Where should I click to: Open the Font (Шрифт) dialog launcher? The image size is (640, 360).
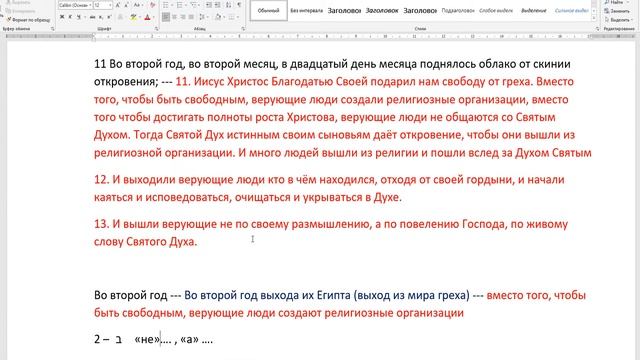click(x=156, y=29)
